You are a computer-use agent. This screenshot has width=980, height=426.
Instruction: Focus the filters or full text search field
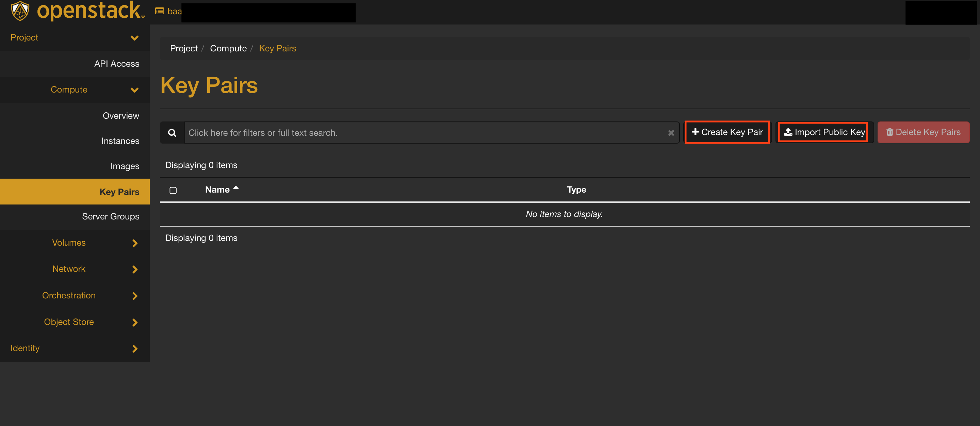pyautogui.click(x=426, y=133)
